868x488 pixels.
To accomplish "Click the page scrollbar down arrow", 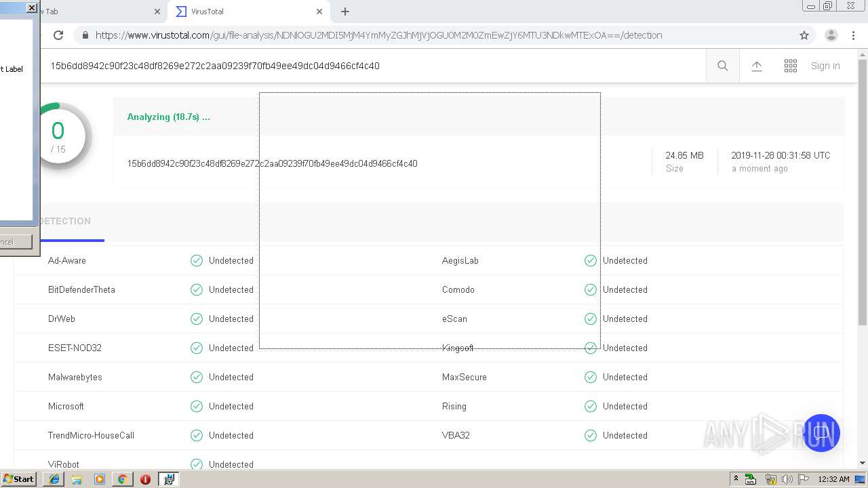I will click(862, 463).
